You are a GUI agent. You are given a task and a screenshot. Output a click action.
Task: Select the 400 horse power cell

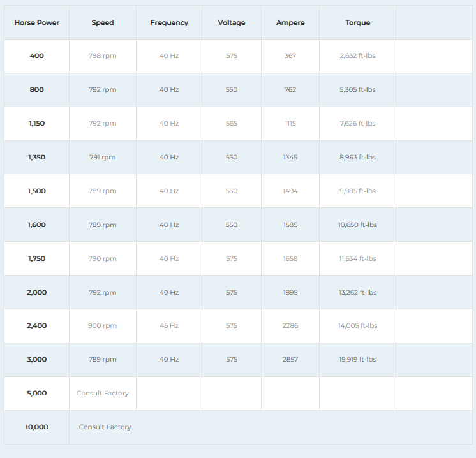[x=36, y=56]
